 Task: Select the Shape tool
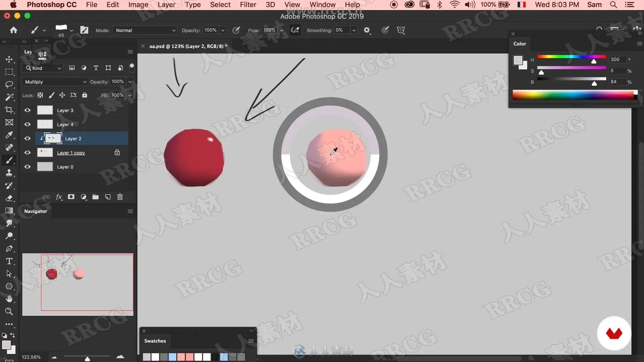(9, 286)
